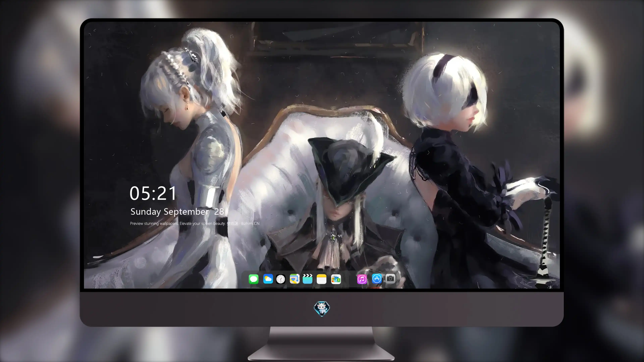Open the Clock app in the dock
Viewport: 644px width, 362px height.
point(281,279)
